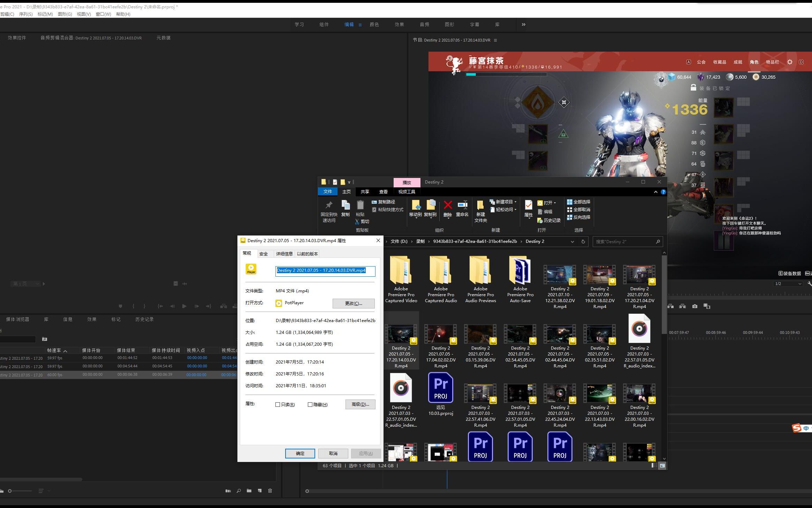Click the New Item icon in Project panel
The image size is (812, 508).
point(260,491)
